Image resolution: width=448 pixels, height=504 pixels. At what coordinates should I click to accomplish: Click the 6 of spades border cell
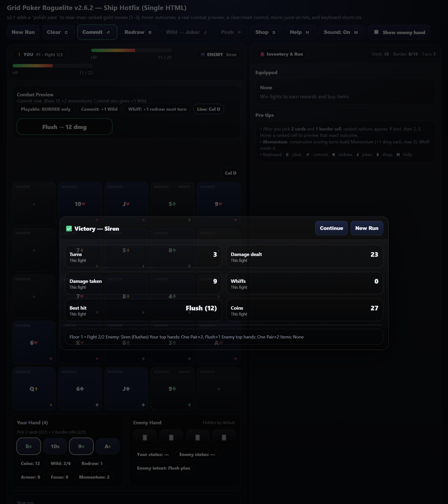[x=80, y=389]
